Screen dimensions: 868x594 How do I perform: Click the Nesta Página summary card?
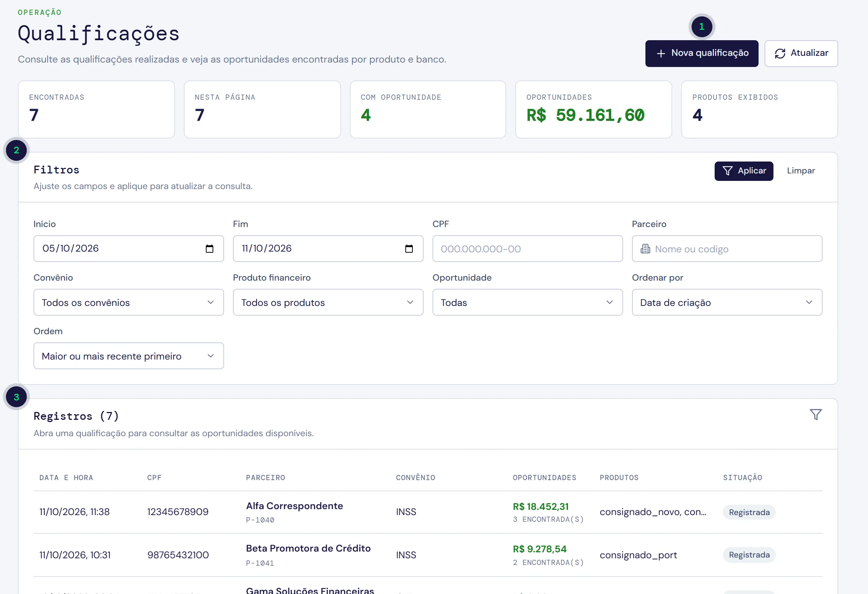click(x=262, y=109)
